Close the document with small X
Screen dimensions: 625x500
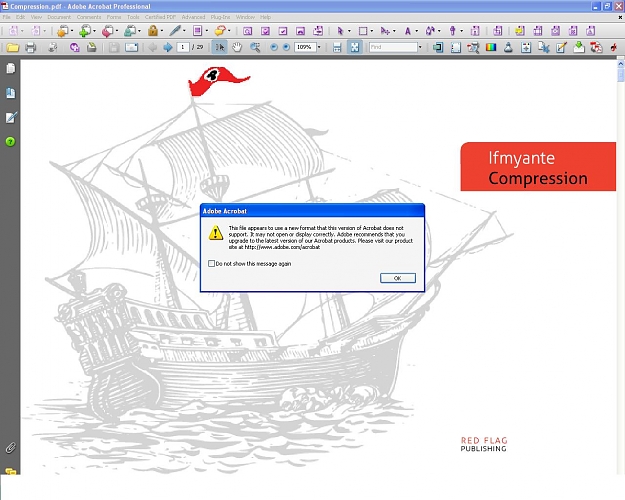620,17
